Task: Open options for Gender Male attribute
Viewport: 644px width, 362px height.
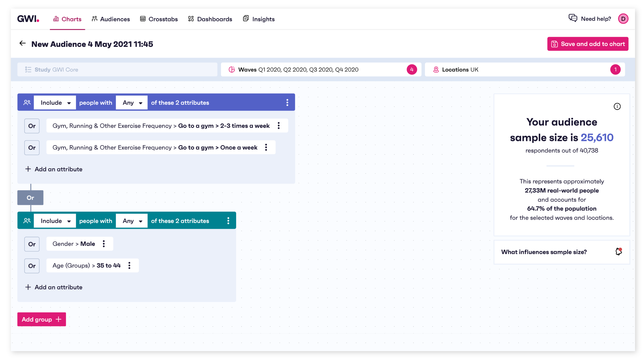Action: [x=104, y=244]
